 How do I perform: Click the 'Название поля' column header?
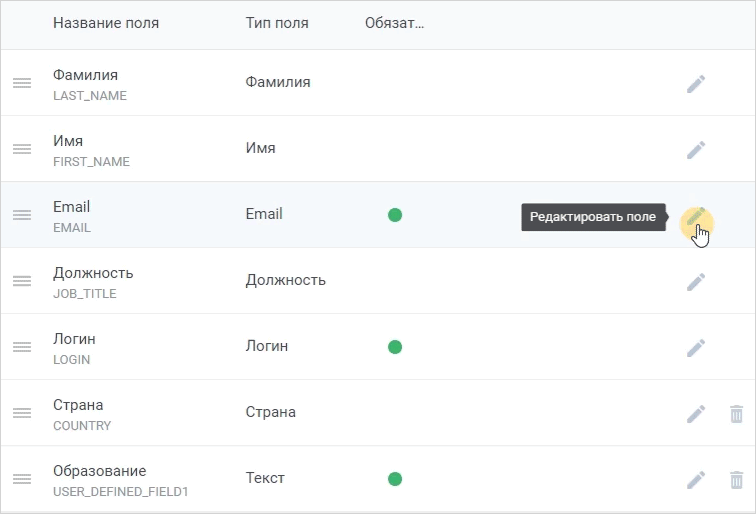click(106, 23)
